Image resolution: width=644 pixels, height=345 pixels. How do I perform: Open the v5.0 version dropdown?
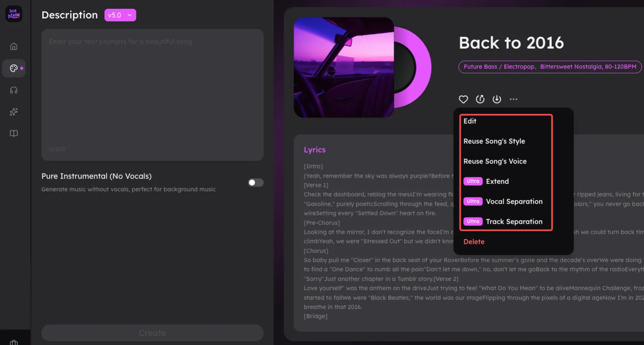120,15
